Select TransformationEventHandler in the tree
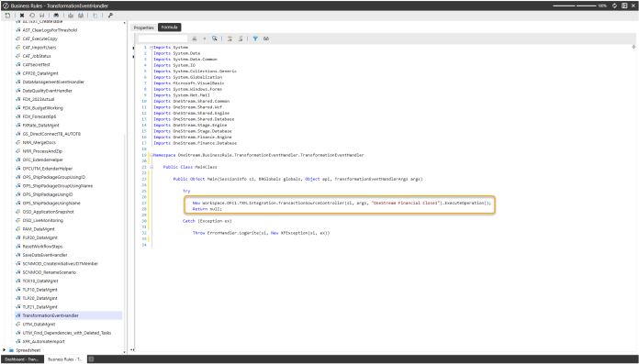The image size is (639, 364). pyautogui.click(x=50, y=315)
